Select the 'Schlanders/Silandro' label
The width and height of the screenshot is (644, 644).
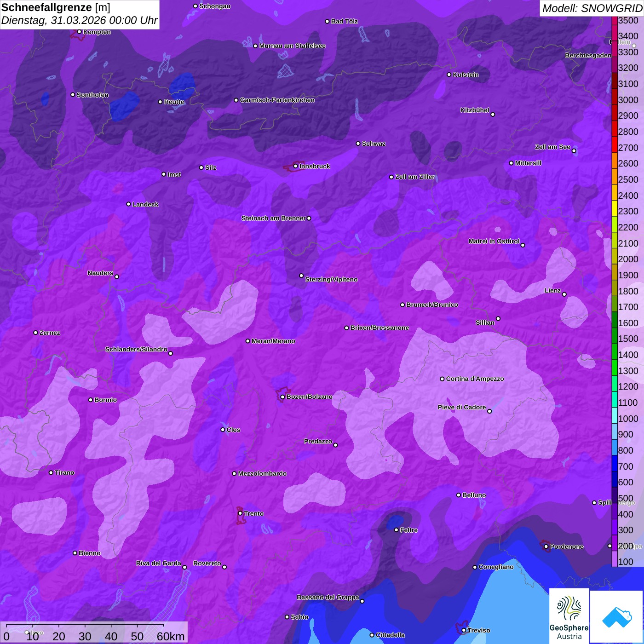click(136, 349)
